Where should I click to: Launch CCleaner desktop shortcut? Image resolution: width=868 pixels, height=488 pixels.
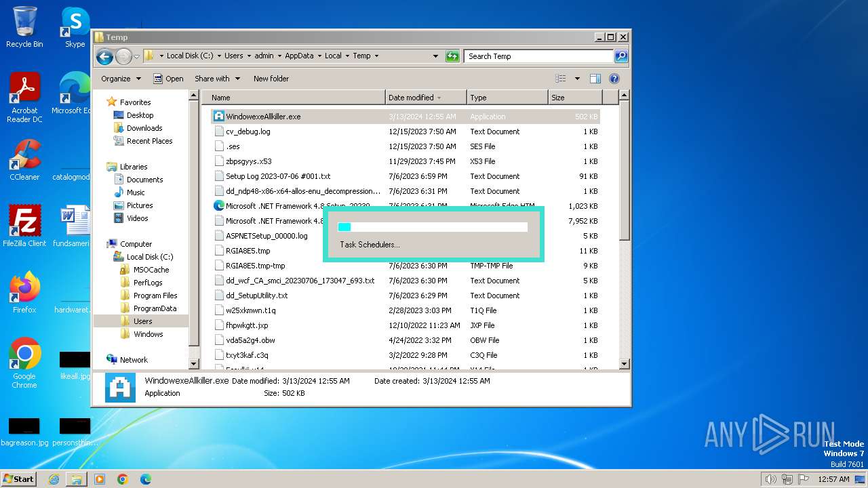24,160
